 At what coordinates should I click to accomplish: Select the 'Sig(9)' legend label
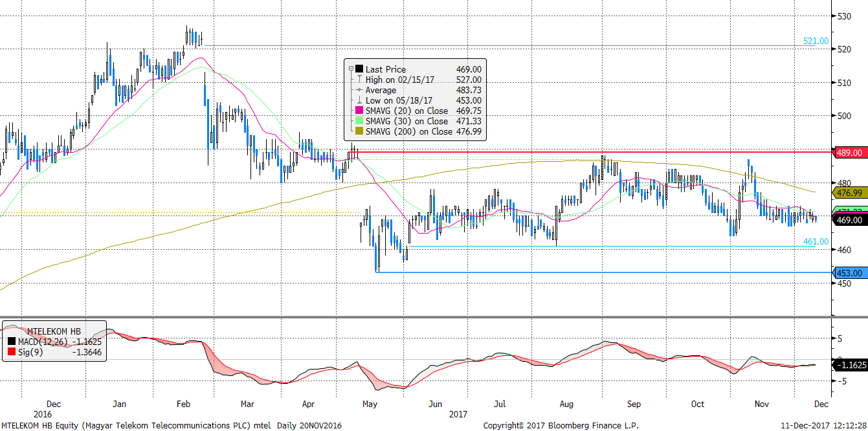(30, 351)
